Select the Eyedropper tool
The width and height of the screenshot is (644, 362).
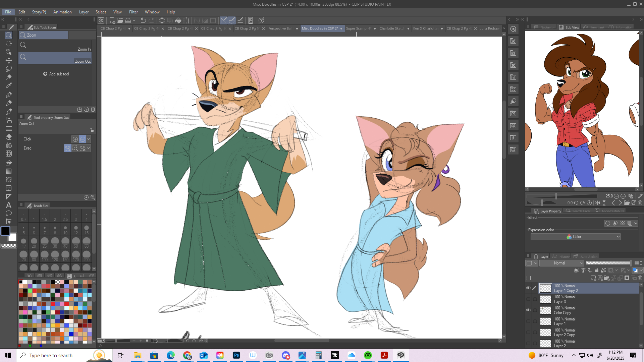(9, 85)
